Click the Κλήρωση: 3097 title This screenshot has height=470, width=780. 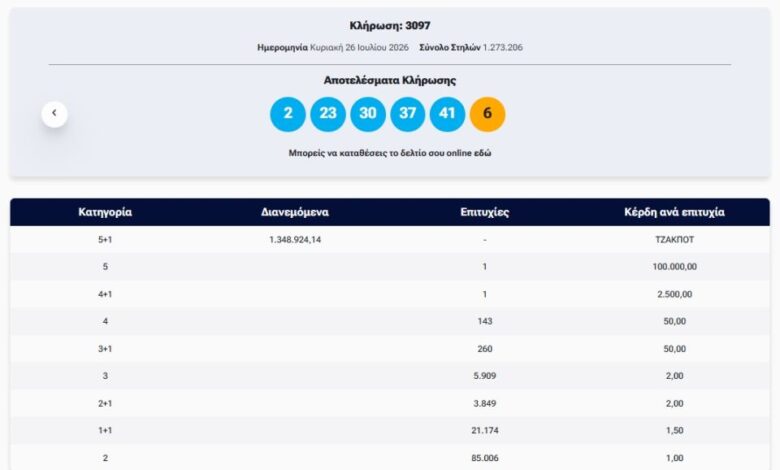pyautogui.click(x=390, y=25)
